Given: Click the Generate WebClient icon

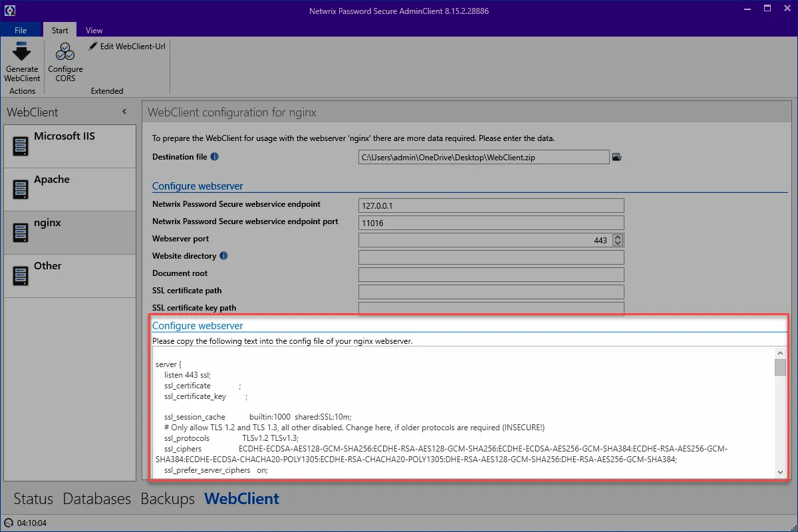Looking at the screenshot, I should 22,53.
